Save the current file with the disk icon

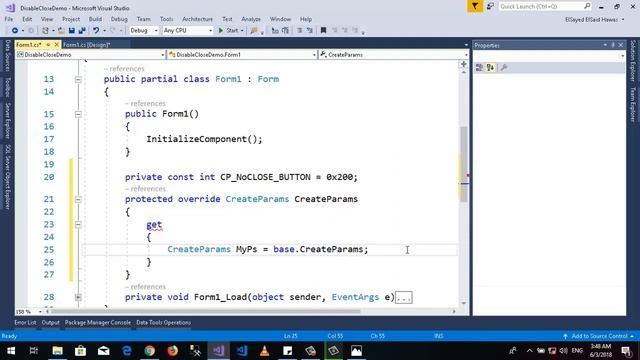click(x=72, y=31)
